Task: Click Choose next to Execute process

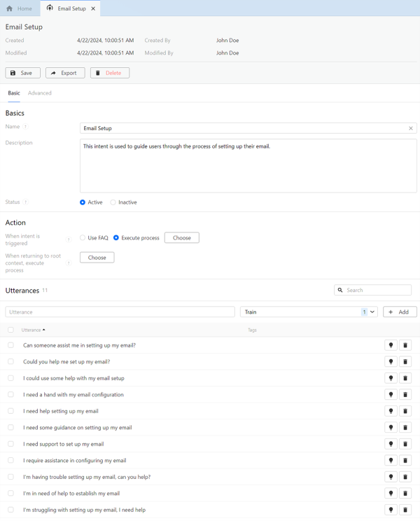Action: coord(182,237)
